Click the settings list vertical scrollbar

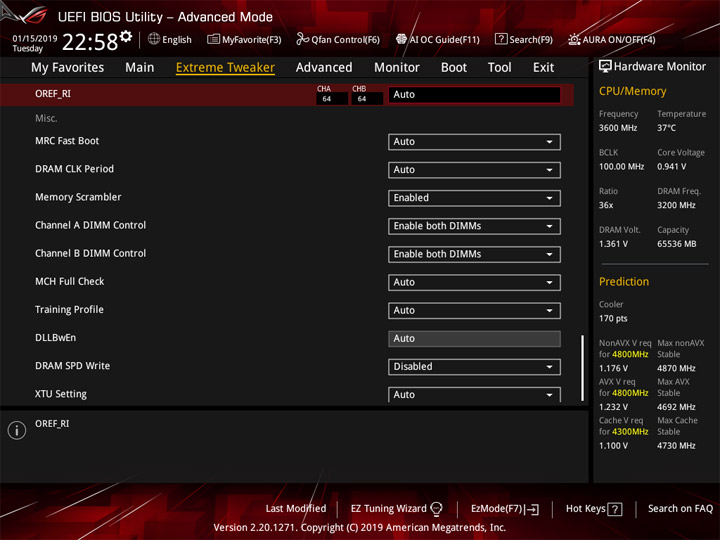point(582,368)
